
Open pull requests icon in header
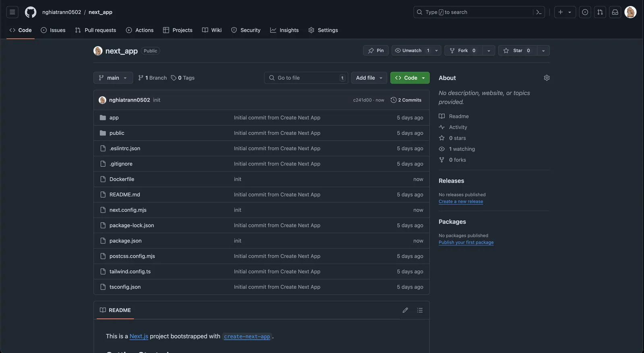point(600,12)
